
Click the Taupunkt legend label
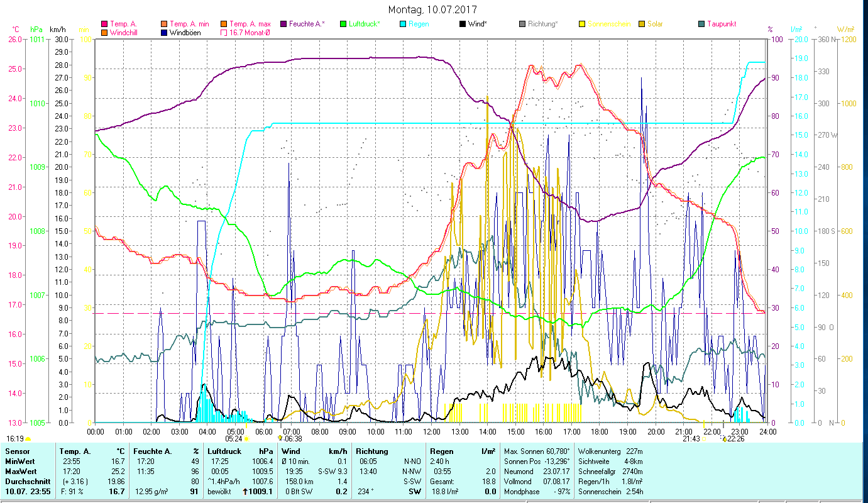(x=722, y=24)
